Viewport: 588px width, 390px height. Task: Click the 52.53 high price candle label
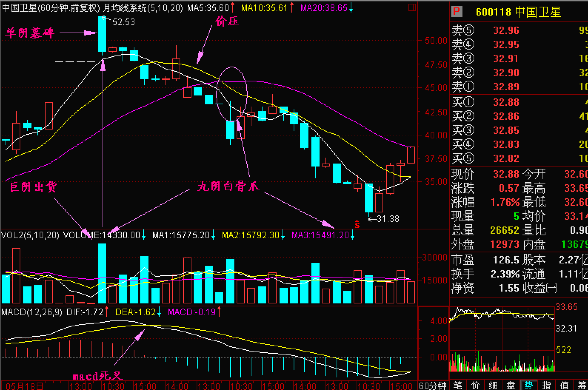(x=123, y=22)
